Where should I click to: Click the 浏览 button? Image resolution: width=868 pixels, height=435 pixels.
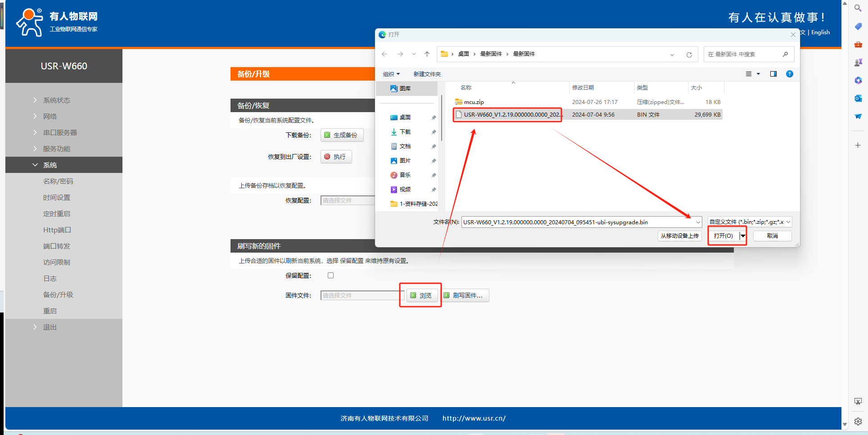(422, 295)
